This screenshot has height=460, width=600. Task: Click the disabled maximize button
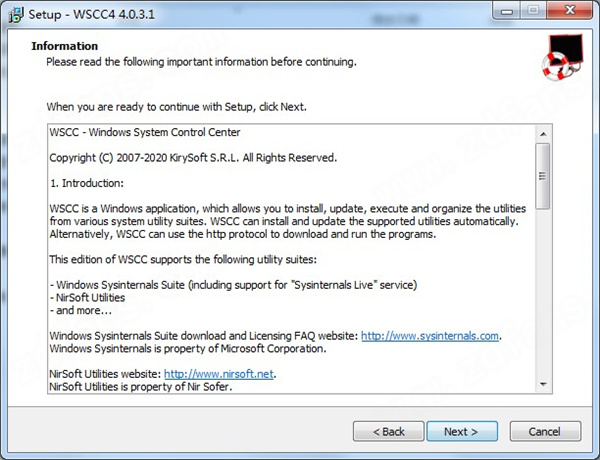pos(533,11)
